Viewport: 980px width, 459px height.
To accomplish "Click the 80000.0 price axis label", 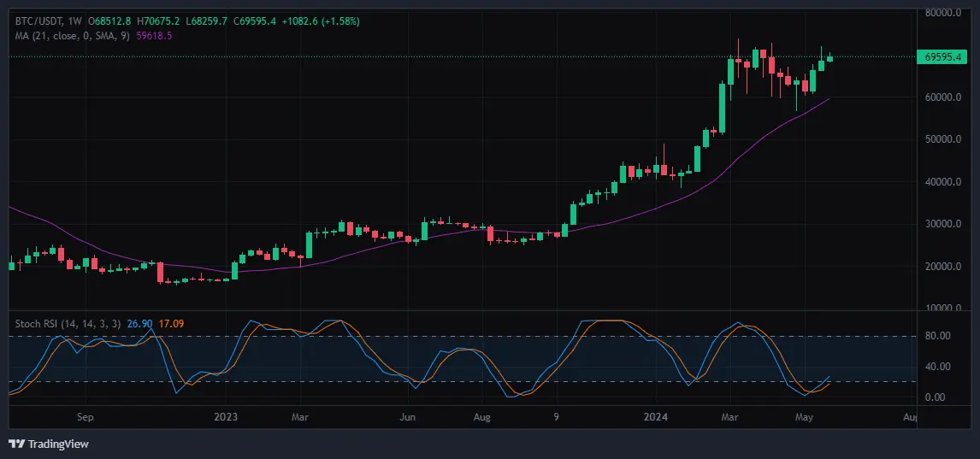I will [942, 13].
